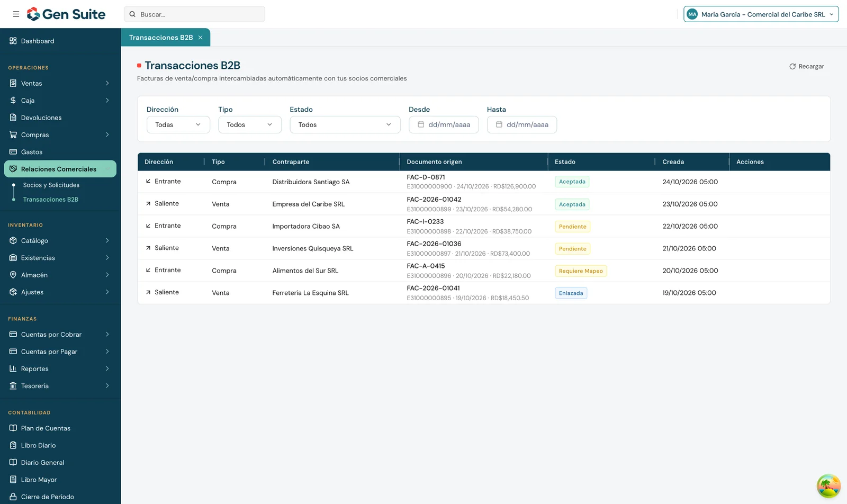
Task: Close the Transacciones B2B tab
Action: point(201,38)
